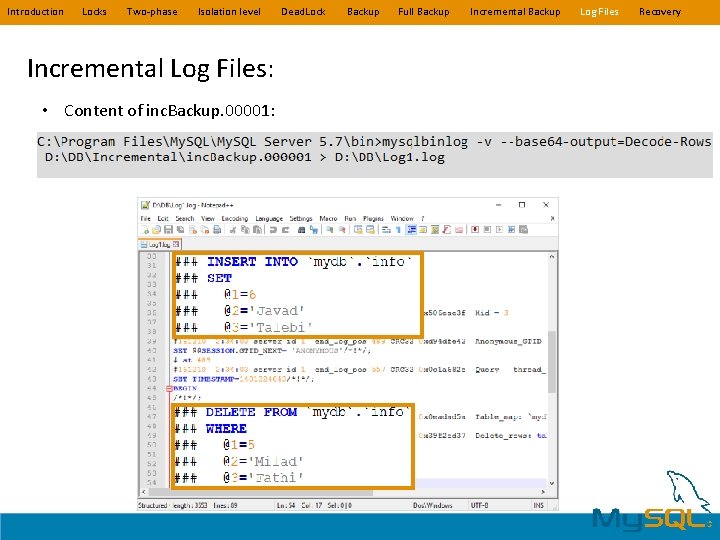720x540 pixels.
Task: Click the Print toolbar icon
Action: click(x=217, y=230)
